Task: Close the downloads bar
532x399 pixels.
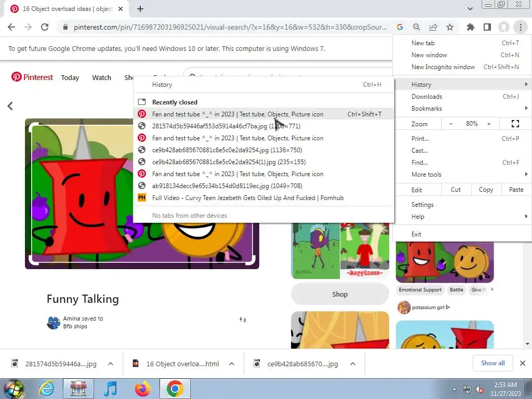Action: tap(523, 363)
